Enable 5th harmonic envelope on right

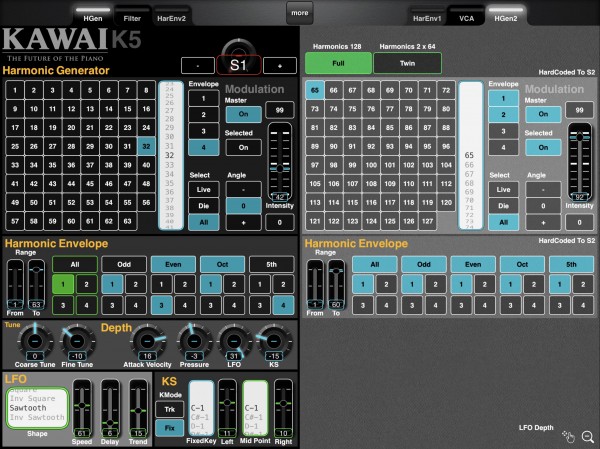point(571,265)
